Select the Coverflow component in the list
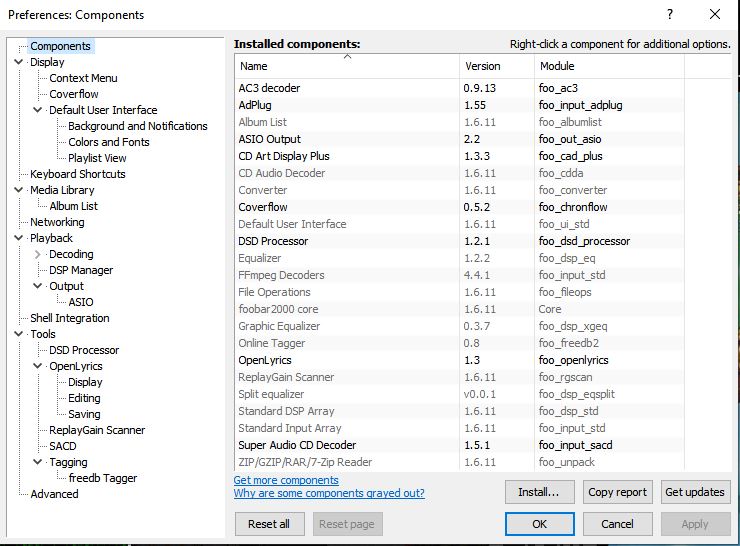The width and height of the screenshot is (740, 546). pyautogui.click(x=459, y=207)
